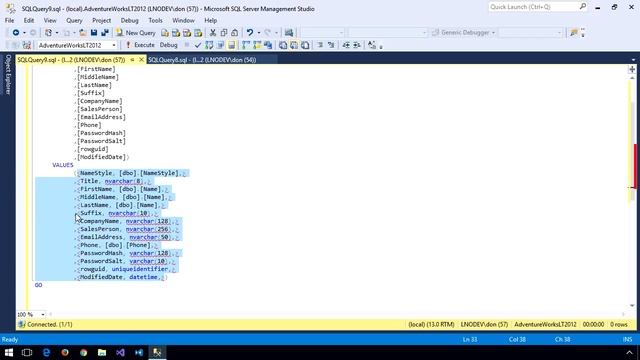This screenshot has width=640, height=360.
Task: Uncomment the selected lines icon
Action: (x=331, y=45)
